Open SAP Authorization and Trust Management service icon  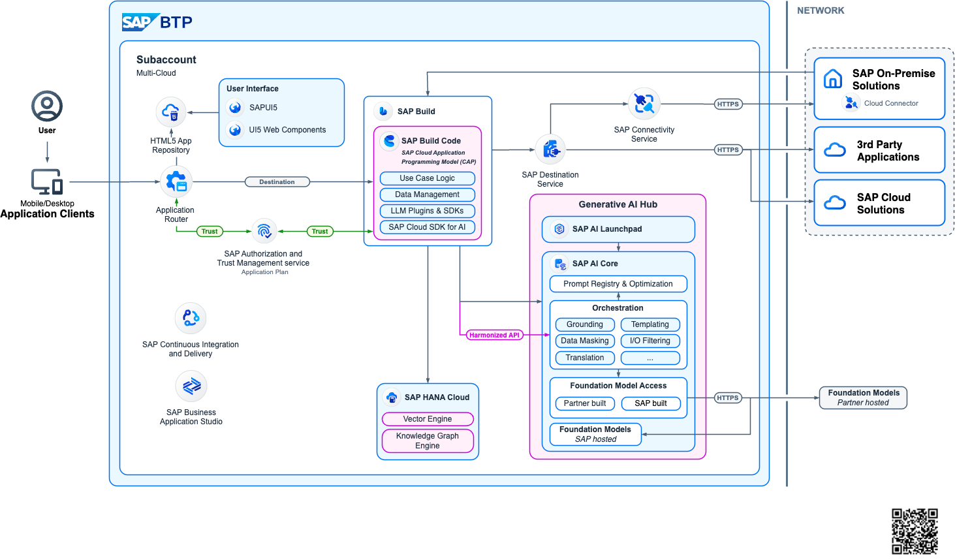coord(264,232)
